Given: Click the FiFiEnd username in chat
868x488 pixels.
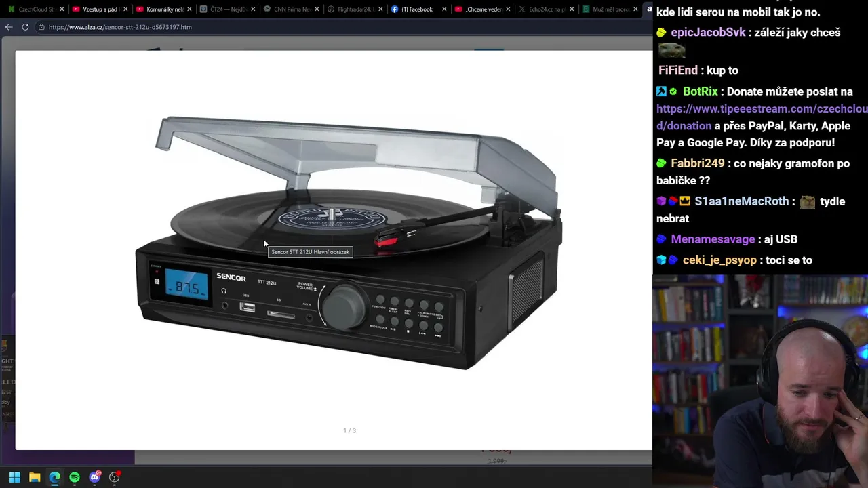Looking at the screenshot, I should [x=678, y=70].
